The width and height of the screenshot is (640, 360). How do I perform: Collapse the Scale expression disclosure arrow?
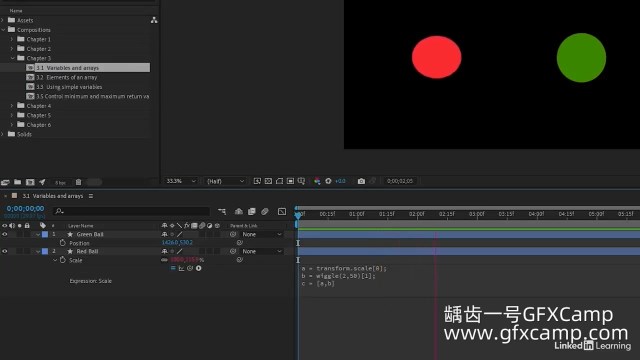[55, 260]
